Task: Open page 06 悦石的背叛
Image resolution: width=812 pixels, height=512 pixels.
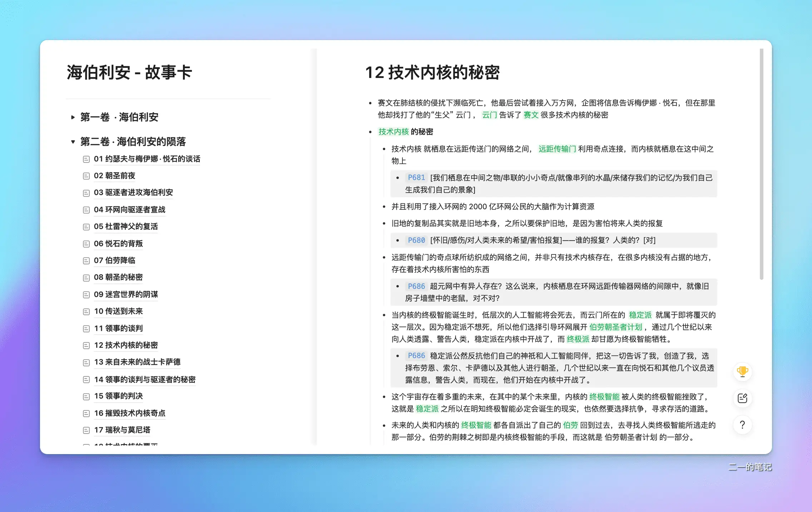Action: click(x=118, y=243)
